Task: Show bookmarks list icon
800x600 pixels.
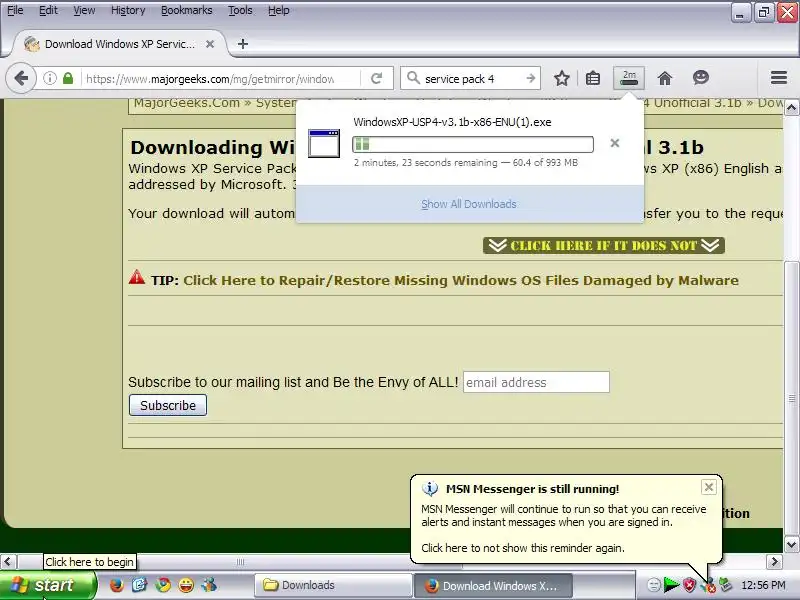Action: (593, 78)
